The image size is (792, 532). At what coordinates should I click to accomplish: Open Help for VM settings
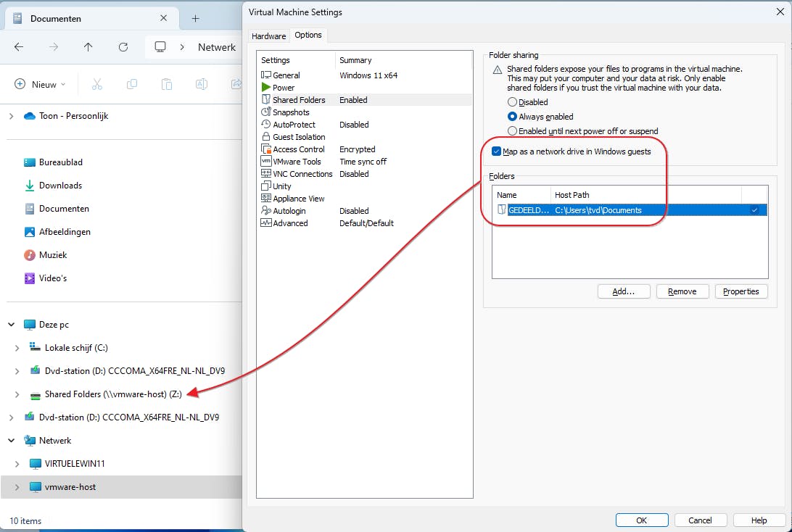click(759, 520)
